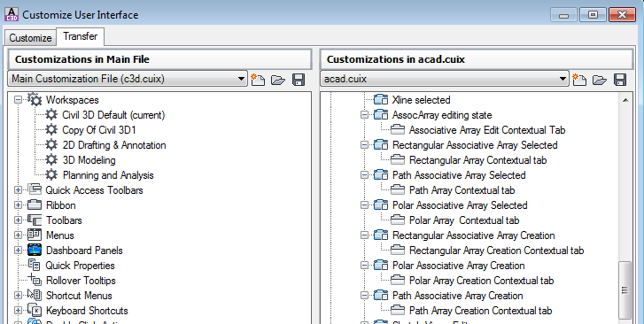The image size is (644, 324).
Task: Click the Keyboard Shortcuts icon
Action: coord(35,310)
